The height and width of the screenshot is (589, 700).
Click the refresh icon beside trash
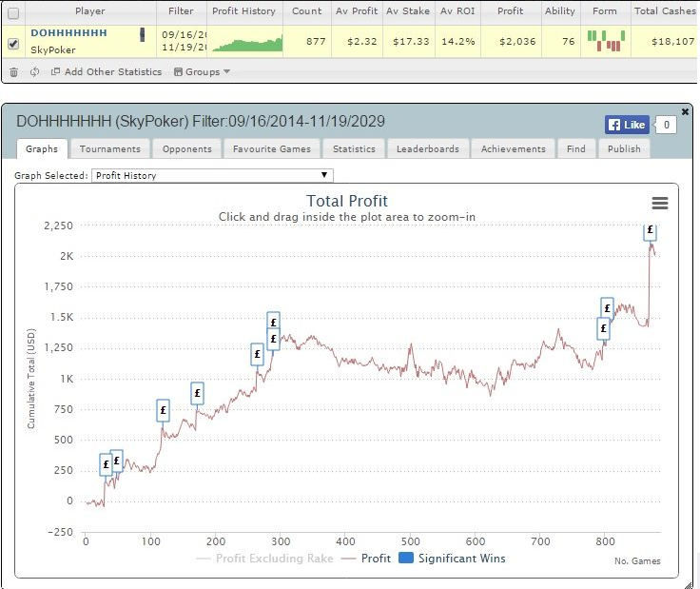point(34,71)
